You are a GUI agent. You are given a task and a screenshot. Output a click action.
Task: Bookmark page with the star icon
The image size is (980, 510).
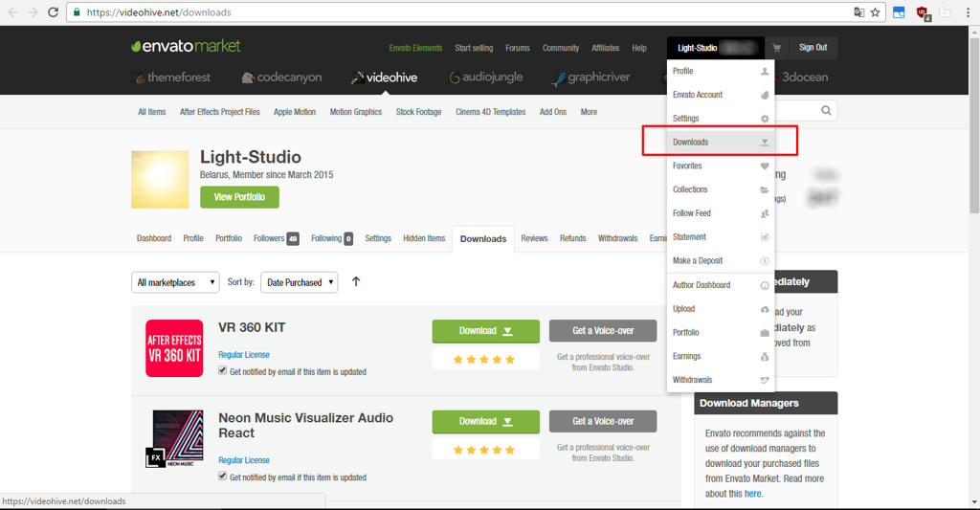pos(875,12)
